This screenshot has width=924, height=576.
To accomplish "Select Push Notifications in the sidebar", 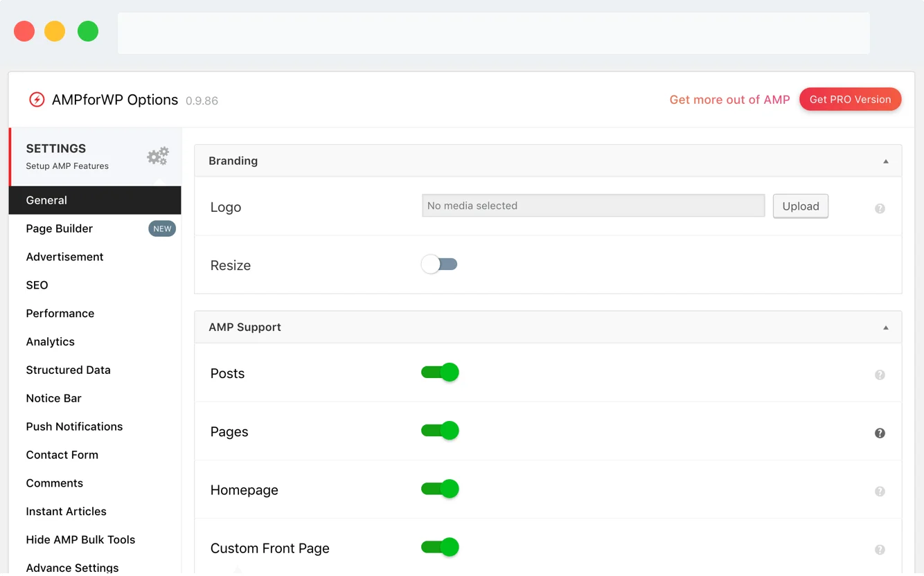I will click(x=74, y=426).
